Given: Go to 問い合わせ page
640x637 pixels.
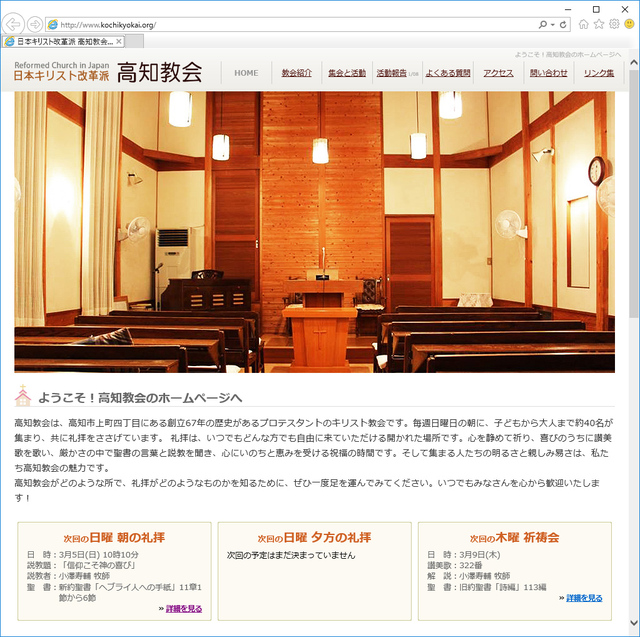Looking at the screenshot, I should [548, 73].
